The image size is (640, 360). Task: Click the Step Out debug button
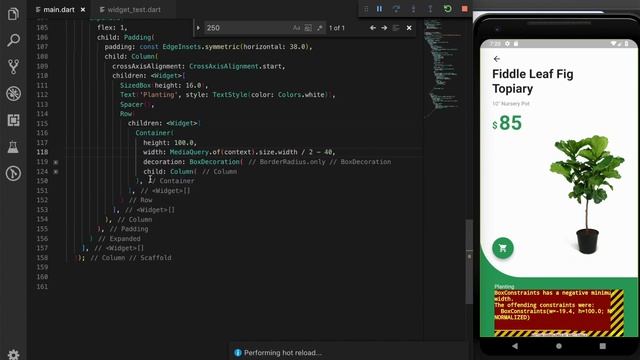(x=430, y=9)
